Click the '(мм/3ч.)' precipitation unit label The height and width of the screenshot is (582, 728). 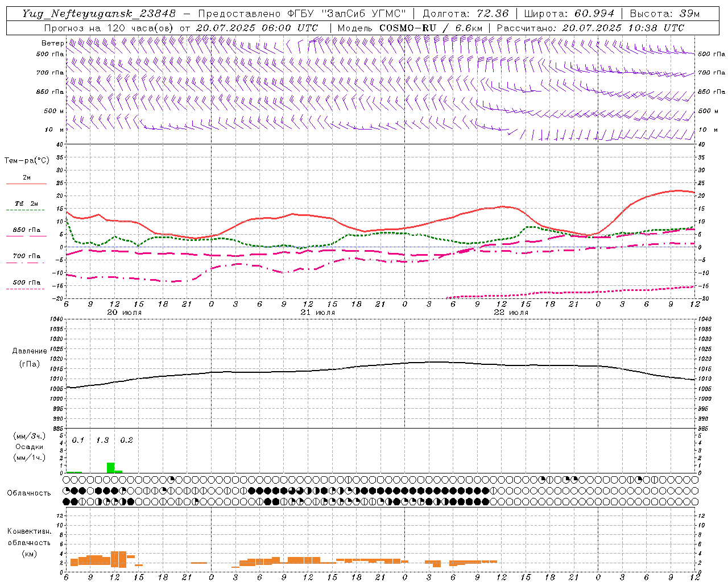[x=30, y=436]
